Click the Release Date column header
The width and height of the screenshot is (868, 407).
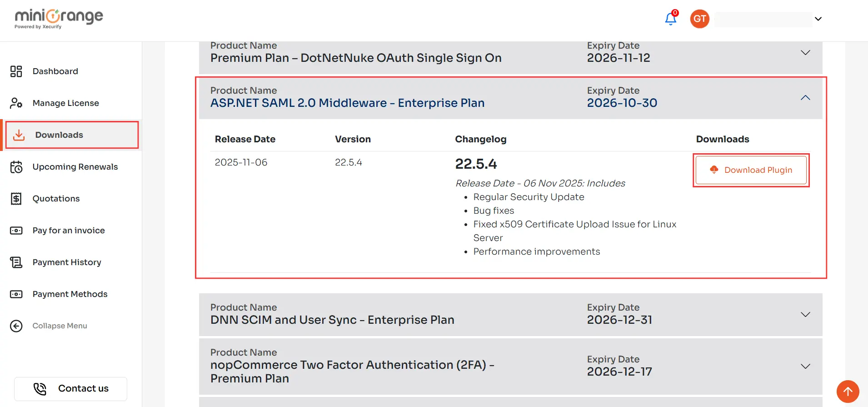pos(245,139)
